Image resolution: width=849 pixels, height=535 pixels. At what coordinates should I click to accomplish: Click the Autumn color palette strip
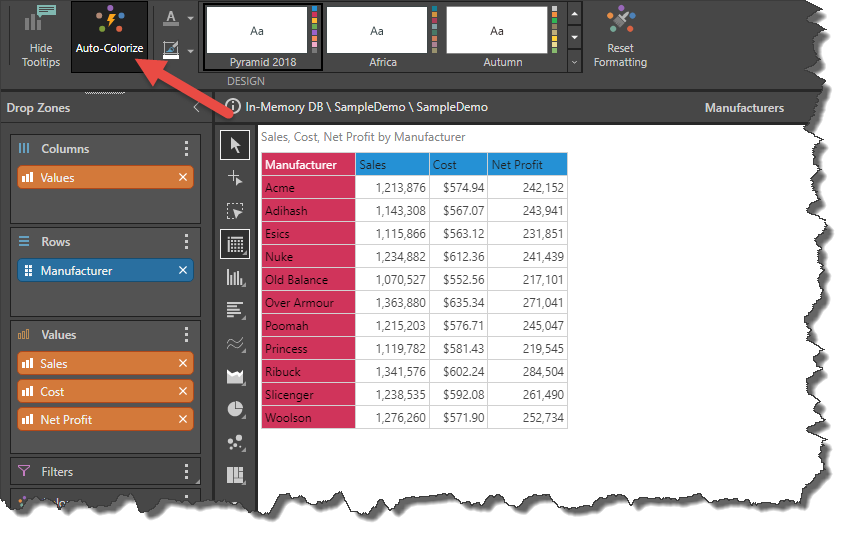[554, 30]
